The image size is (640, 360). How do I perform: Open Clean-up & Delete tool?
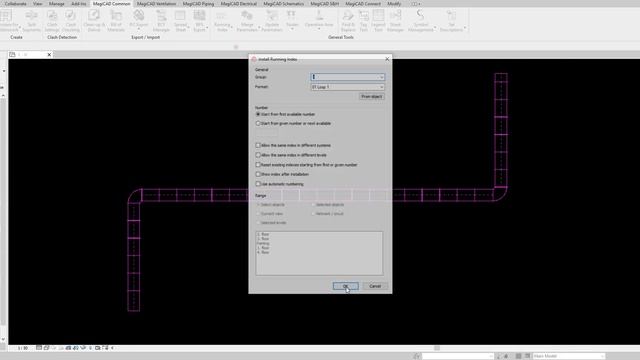94,21
